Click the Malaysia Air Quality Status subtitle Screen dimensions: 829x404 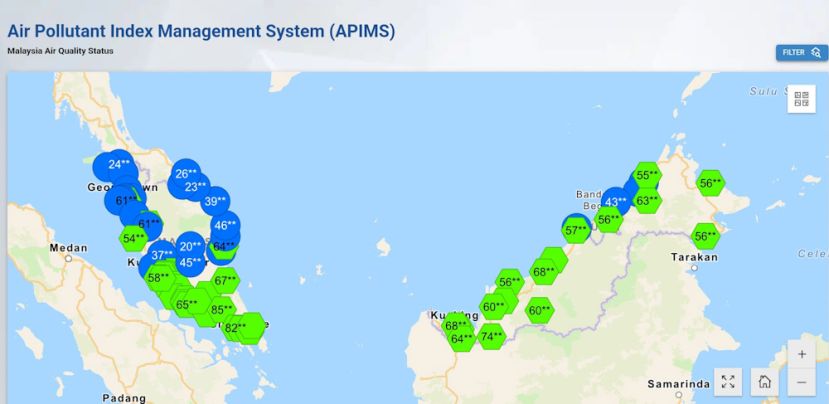coord(60,51)
